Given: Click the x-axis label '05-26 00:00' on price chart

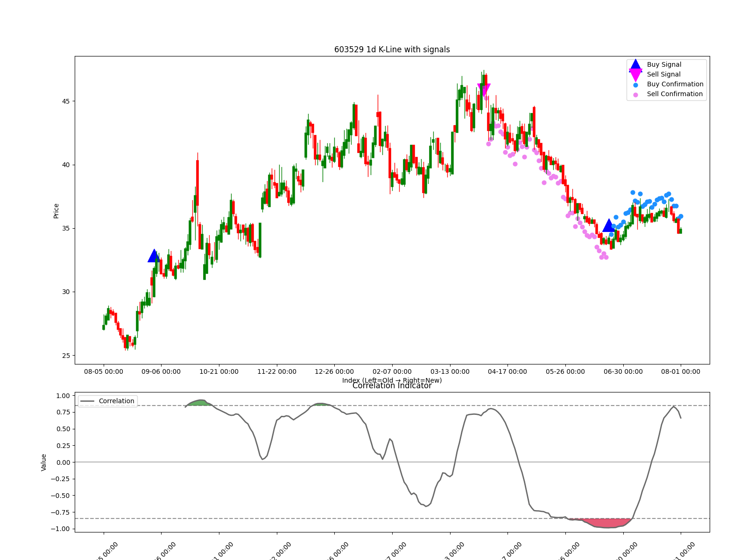Looking at the screenshot, I should point(565,371).
